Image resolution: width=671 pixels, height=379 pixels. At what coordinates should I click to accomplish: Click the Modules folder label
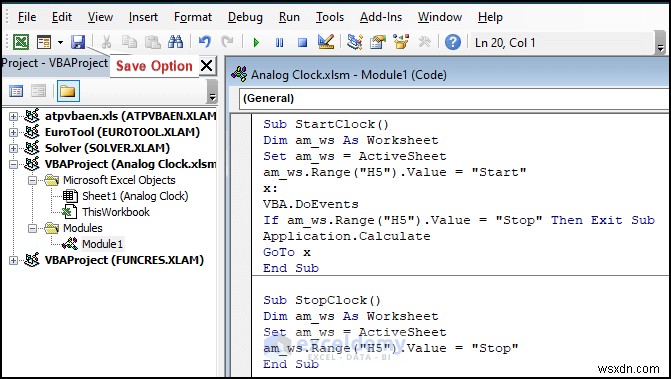click(83, 228)
